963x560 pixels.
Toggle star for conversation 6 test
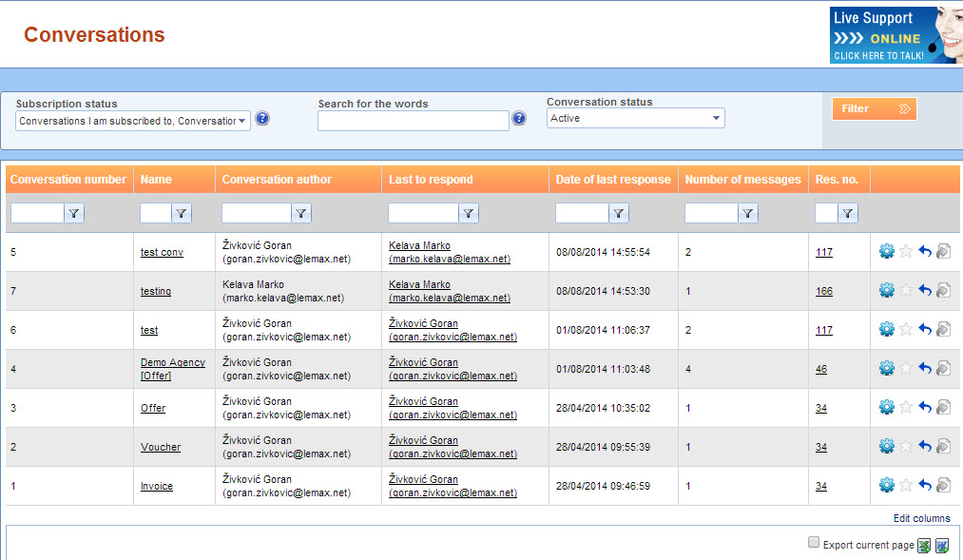pos(906,329)
